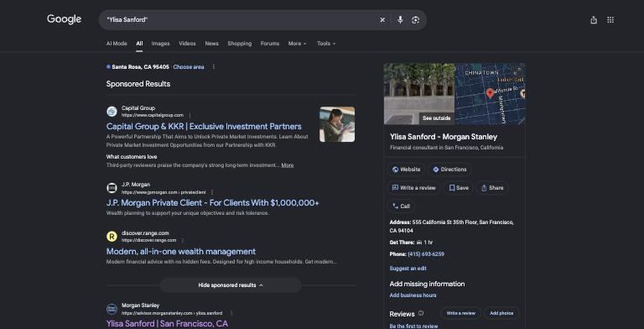Click the www.capitalgroup.com URL text
The height and width of the screenshot is (329, 644).
[153, 115]
